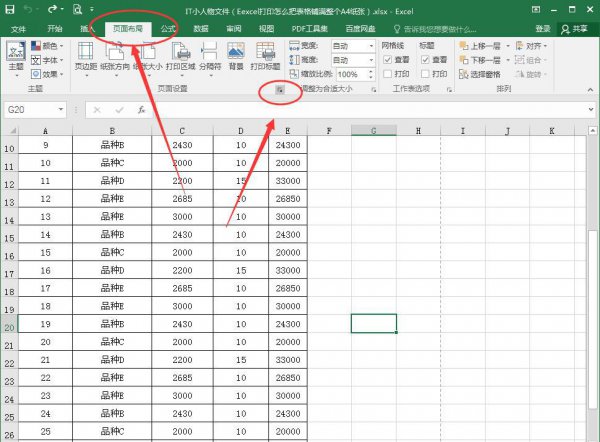Click cell 2430 in row 25
The width and height of the screenshot is (600, 442).
(182, 414)
